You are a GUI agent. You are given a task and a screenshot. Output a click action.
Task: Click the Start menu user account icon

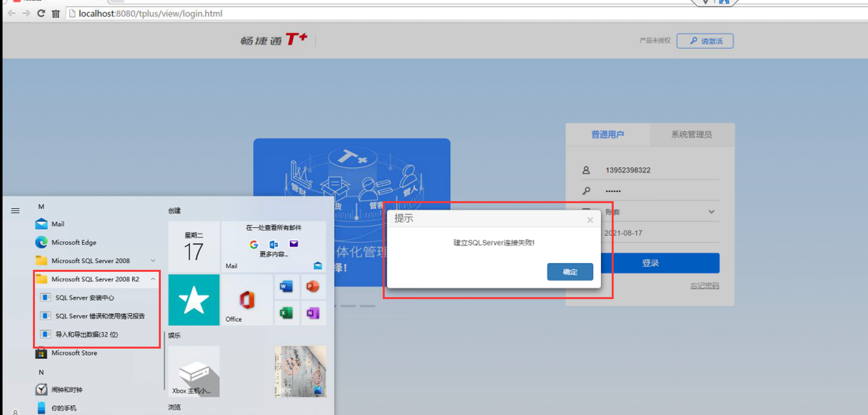(x=15, y=412)
